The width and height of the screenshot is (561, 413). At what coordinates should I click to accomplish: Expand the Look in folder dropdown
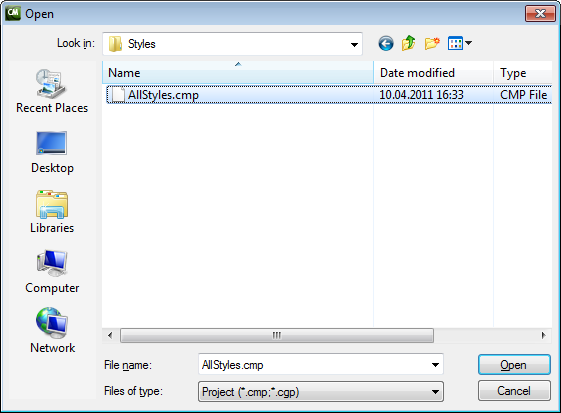point(354,44)
